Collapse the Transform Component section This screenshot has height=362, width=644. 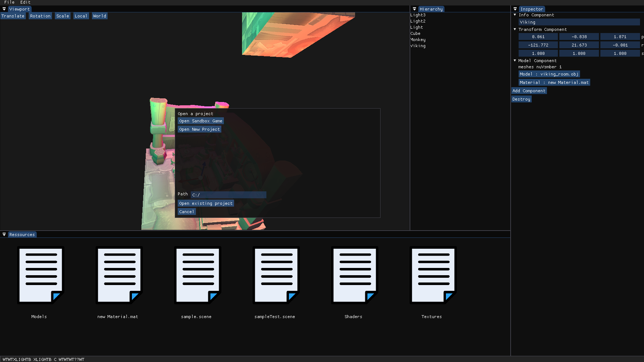[x=515, y=29]
